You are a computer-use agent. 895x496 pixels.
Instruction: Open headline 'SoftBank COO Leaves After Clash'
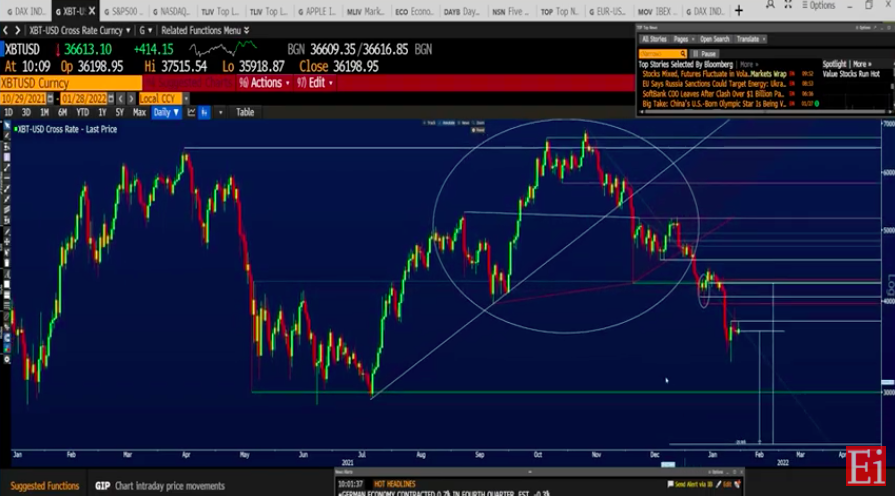[x=713, y=94]
